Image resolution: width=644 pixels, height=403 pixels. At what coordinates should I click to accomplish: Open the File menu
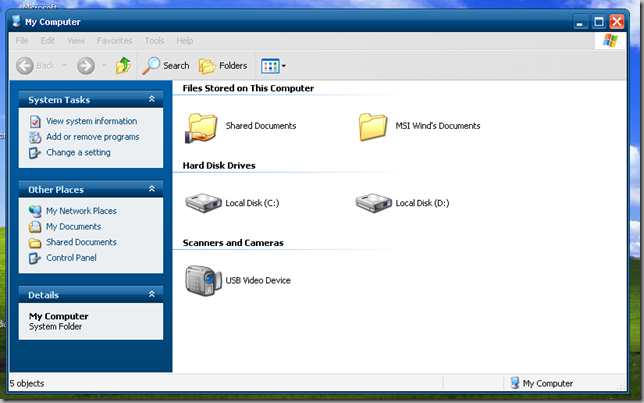[x=22, y=41]
